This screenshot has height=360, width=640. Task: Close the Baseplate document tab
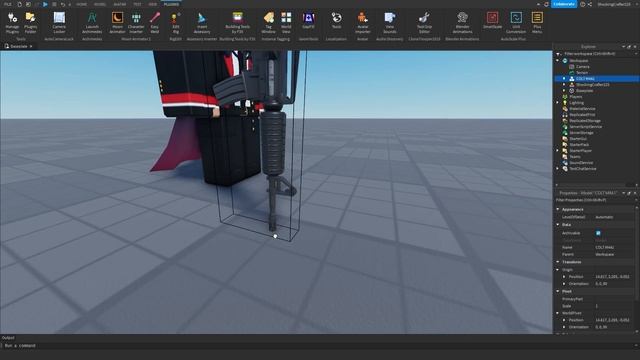pos(31,47)
